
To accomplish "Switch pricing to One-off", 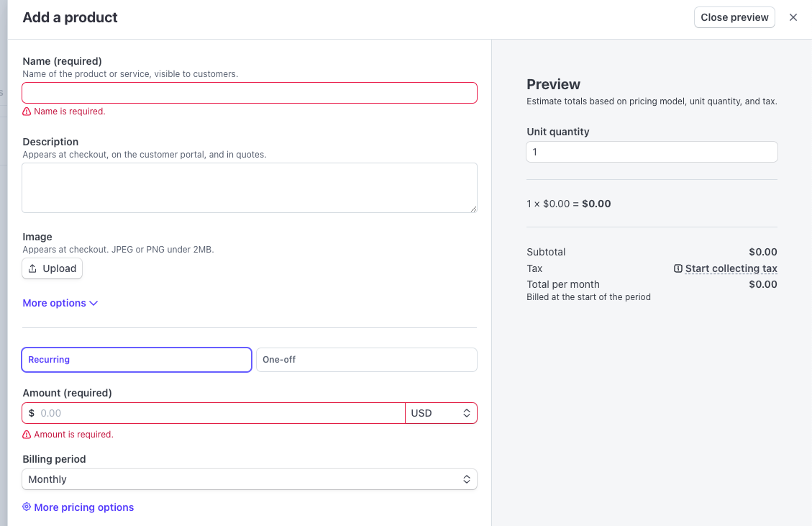I will 366,360.
